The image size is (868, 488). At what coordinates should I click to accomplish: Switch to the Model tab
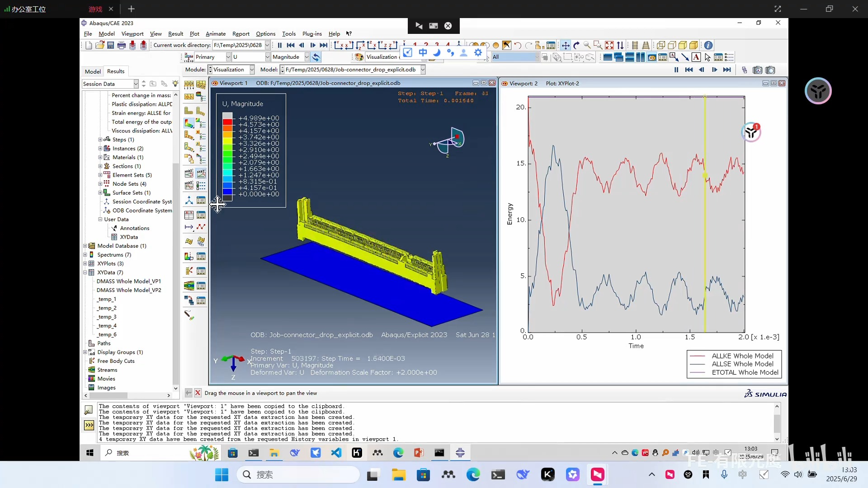click(x=93, y=71)
